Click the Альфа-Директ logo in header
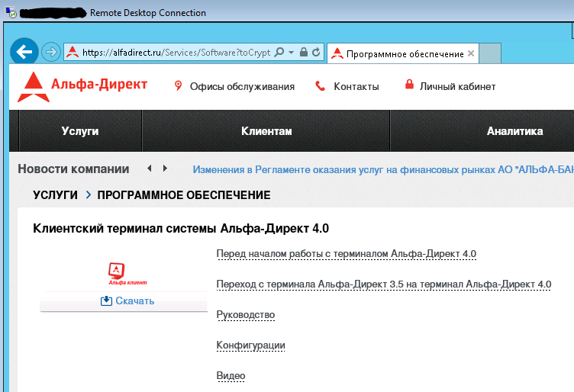Viewport: 574px width, 392px height. pyautogui.click(x=82, y=86)
